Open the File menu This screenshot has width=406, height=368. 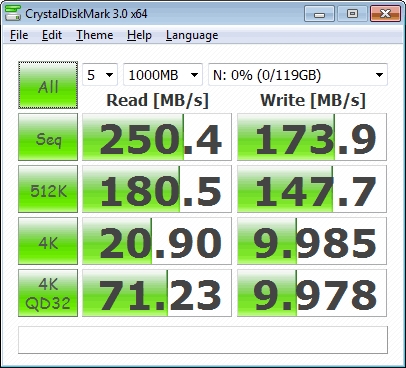[19, 35]
